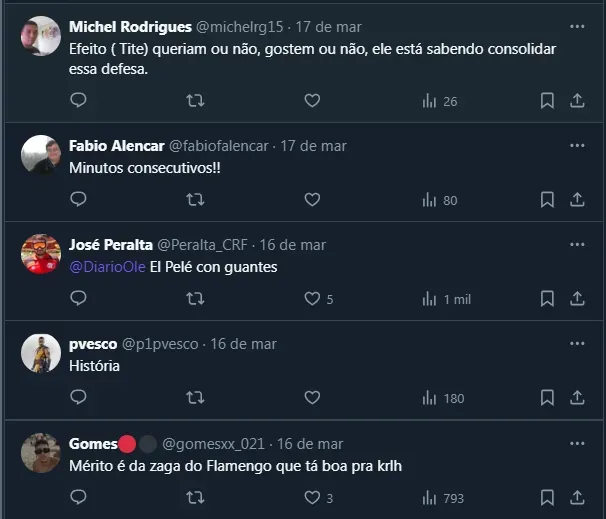Like Michel Rodrigues' tweet
This screenshot has height=519, width=606.
[x=312, y=101]
